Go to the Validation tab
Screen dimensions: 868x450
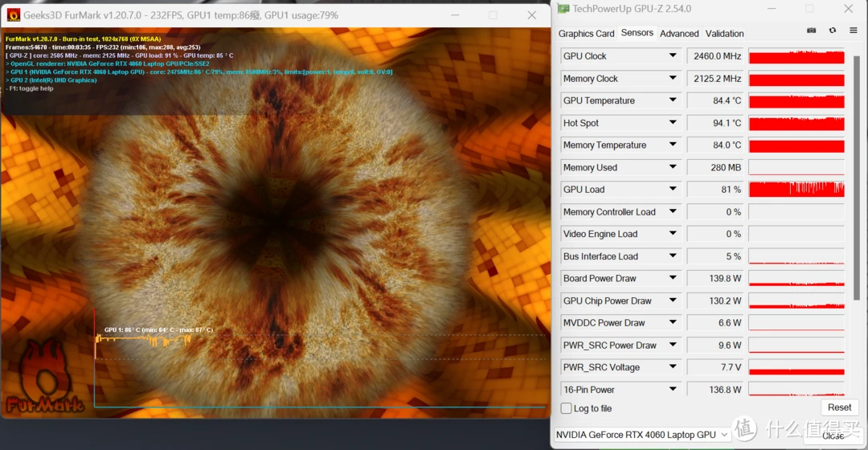coord(724,34)
